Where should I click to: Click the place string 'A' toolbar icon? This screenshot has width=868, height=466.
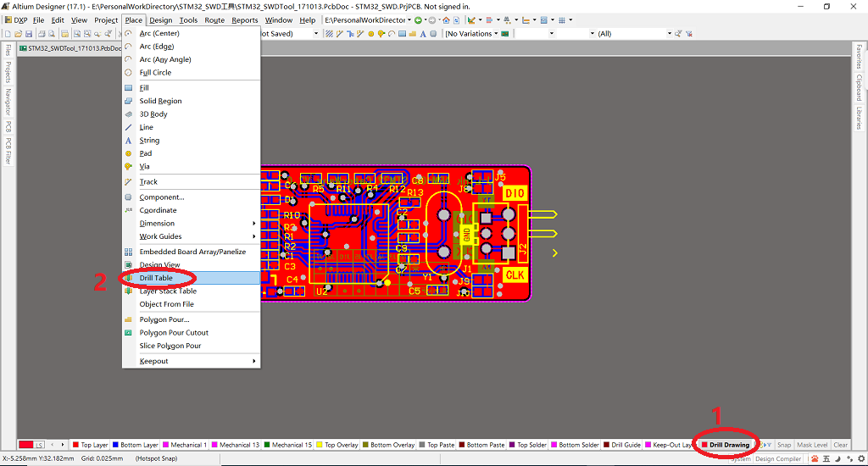coord(423,34)
